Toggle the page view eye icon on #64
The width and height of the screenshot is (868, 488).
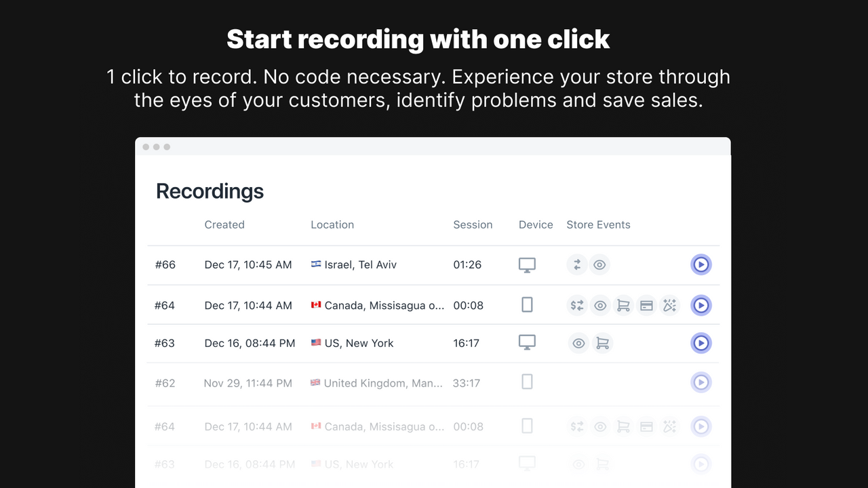(600, 305)
